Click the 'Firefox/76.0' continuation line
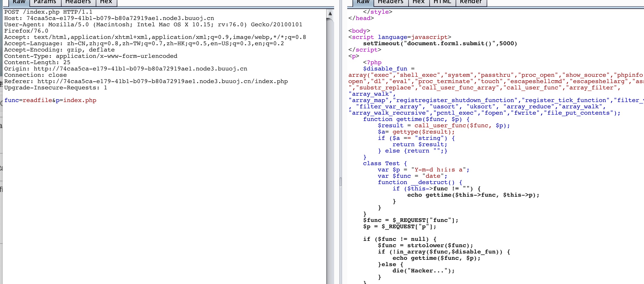The image size is (644, 284). (26, 31)
